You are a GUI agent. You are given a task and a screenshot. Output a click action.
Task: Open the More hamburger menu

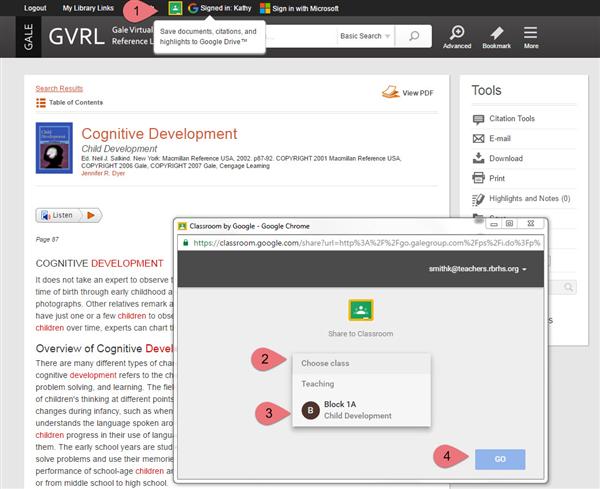coord(530,33)
